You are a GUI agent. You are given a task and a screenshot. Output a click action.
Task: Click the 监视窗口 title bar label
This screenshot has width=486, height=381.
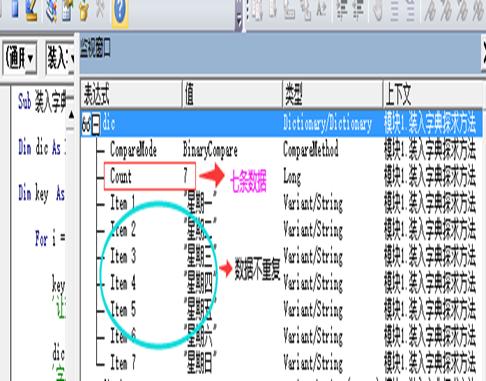pos(95,49)
